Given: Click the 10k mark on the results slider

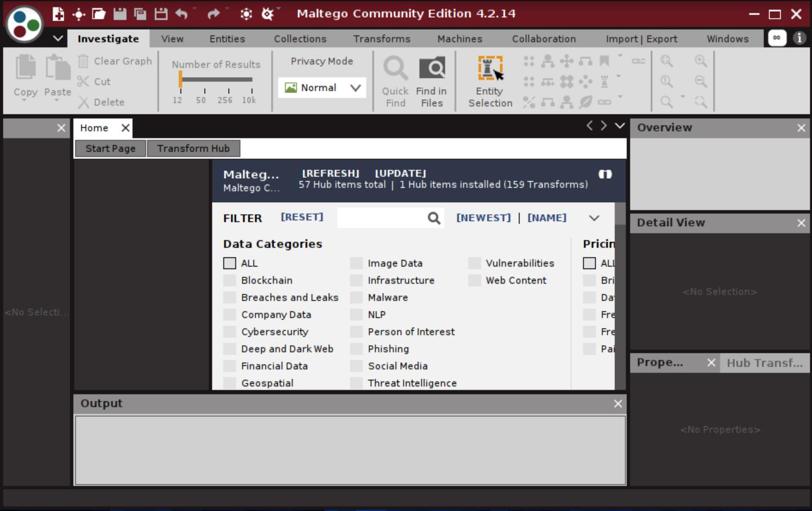Looking at the screenshot, I should [249, 100].
